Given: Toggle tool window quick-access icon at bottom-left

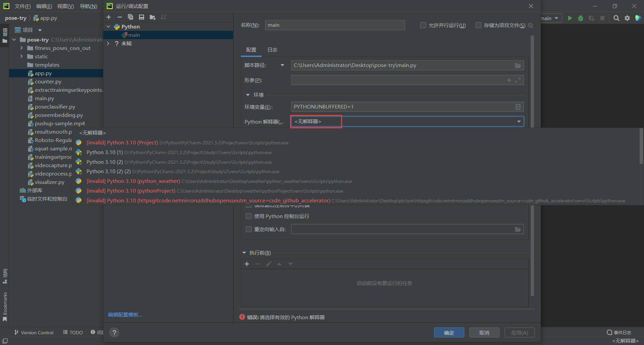Looking at the screenshot, I should click(5, 341).
